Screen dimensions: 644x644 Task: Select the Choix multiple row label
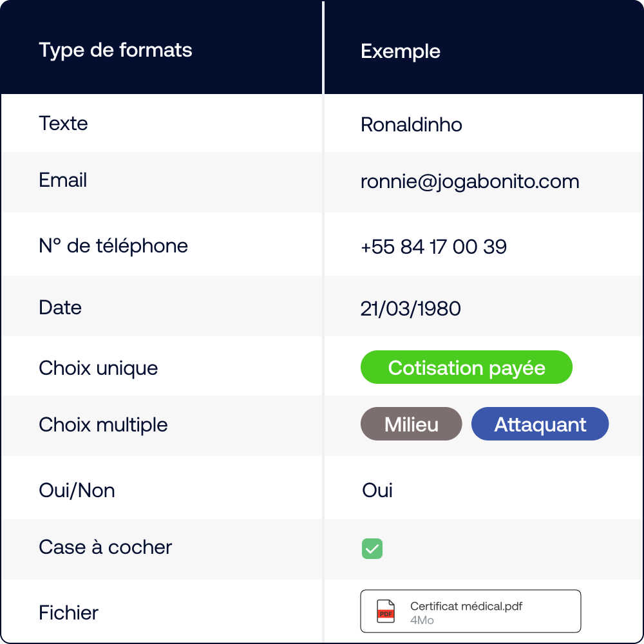point(103,424)
